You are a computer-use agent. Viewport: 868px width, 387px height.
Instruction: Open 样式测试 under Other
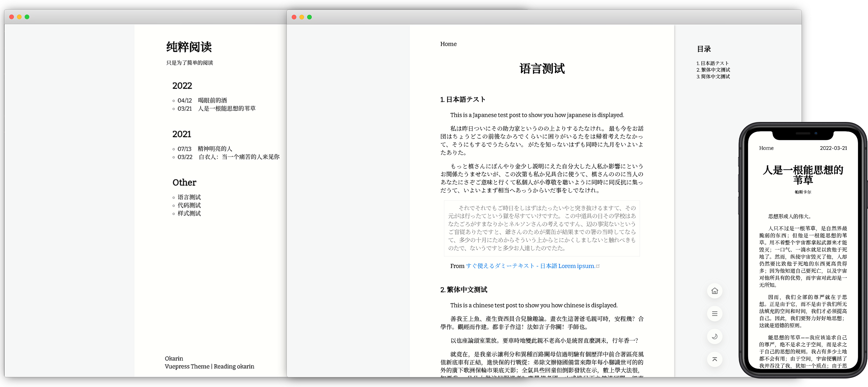tap(189, 213)
